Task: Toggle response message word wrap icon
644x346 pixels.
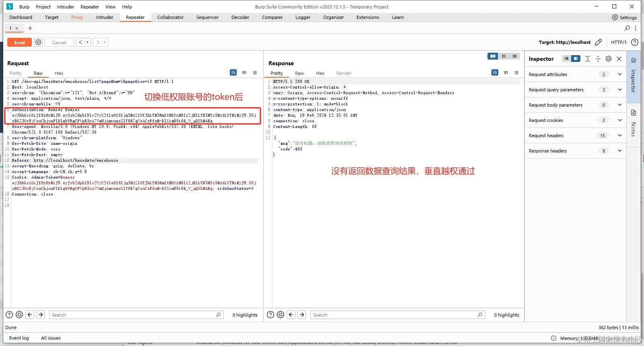Action: pos(495,72)
